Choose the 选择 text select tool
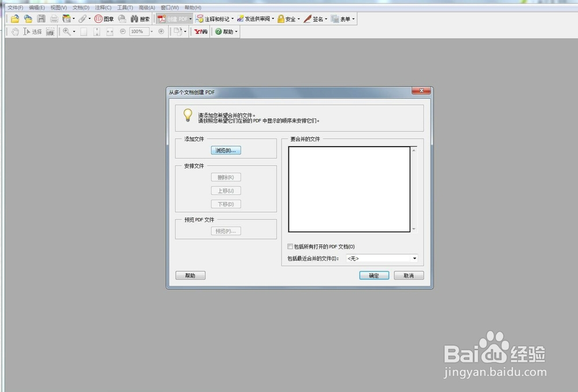This screenshot has width=578, height=392. pos(32,32)
